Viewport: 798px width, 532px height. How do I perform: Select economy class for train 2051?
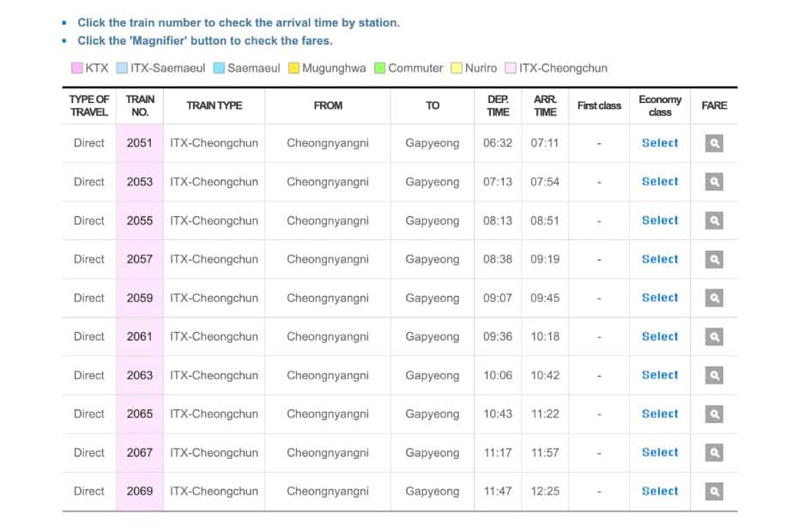click(660, 143)
